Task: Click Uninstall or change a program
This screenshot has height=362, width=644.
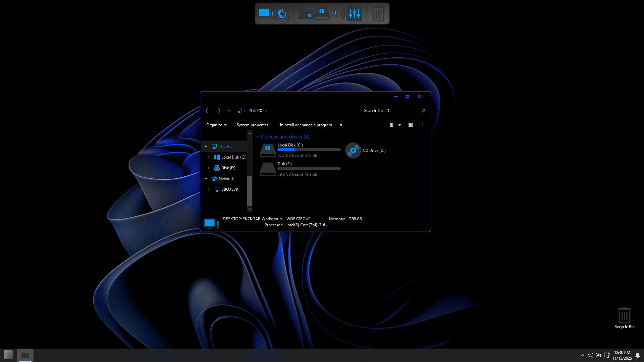Action: pos(305,125)
